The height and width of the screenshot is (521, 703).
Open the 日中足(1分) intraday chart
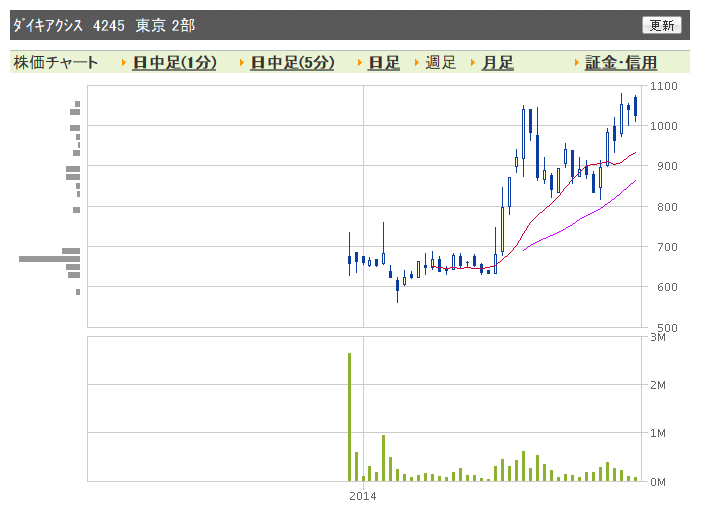point(174,62)
